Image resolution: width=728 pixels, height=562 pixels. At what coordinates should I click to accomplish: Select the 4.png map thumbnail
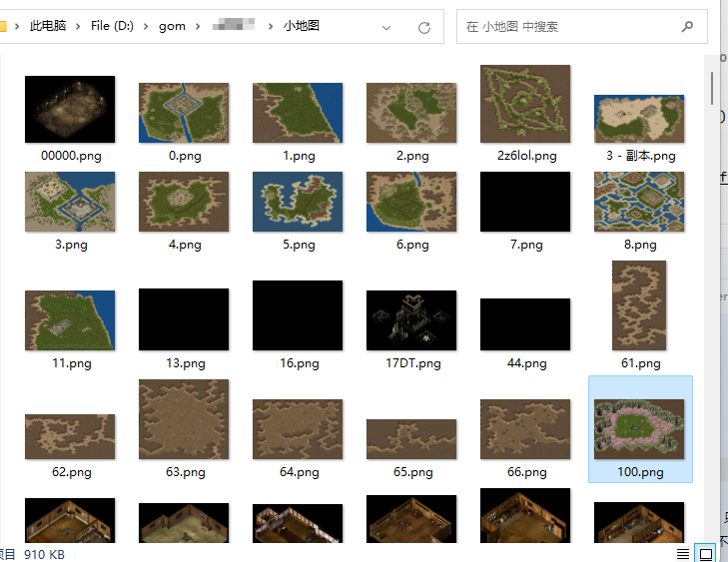tap(184, 202)
